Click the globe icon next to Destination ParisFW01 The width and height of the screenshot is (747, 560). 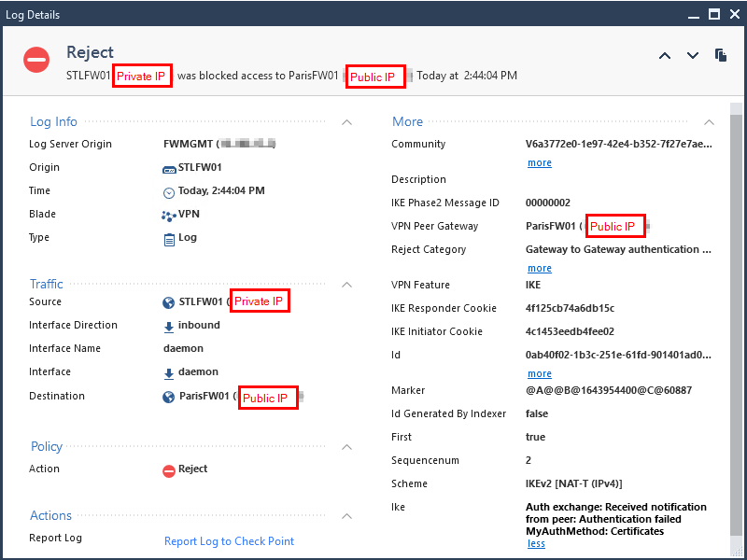coord(169,397)
